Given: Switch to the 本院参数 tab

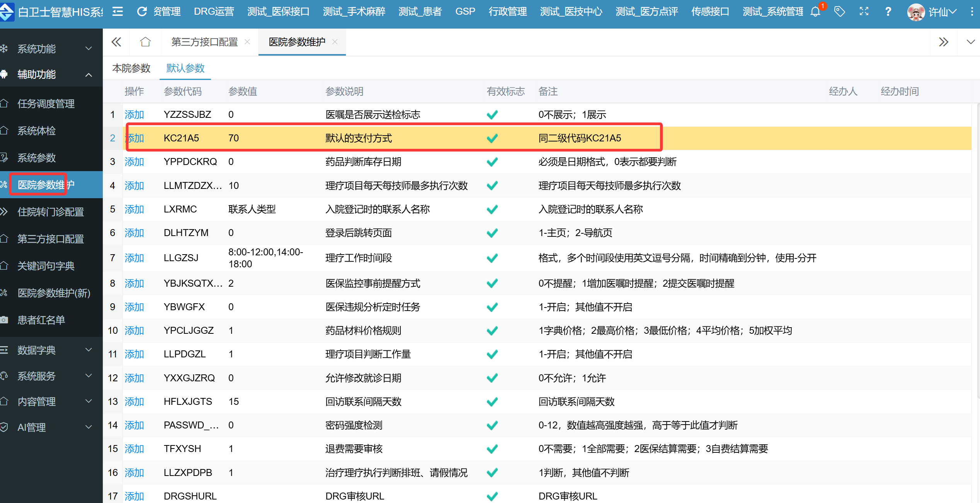Looking at the screenshot, I should tap(131, 68).
